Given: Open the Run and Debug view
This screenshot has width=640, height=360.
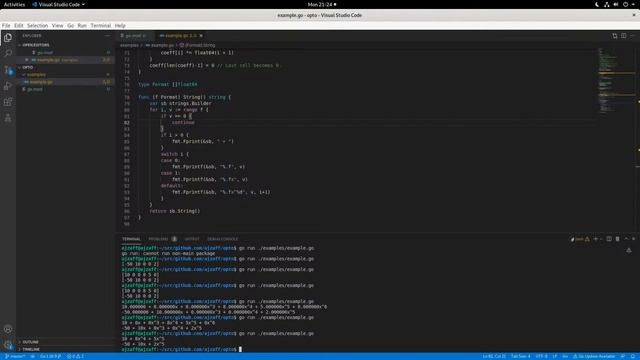Looking at the screenshot, I should click(x=8, y=86).
